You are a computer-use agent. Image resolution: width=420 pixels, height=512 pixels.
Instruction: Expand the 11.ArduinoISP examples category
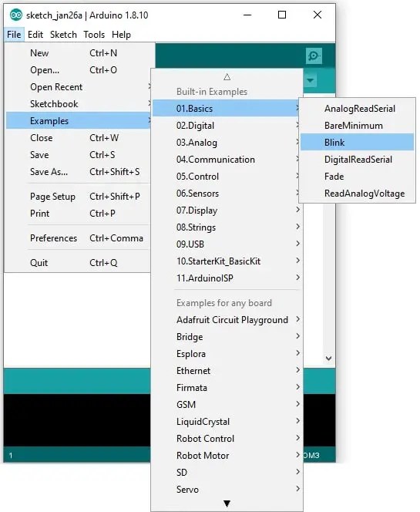click(227, 278)
